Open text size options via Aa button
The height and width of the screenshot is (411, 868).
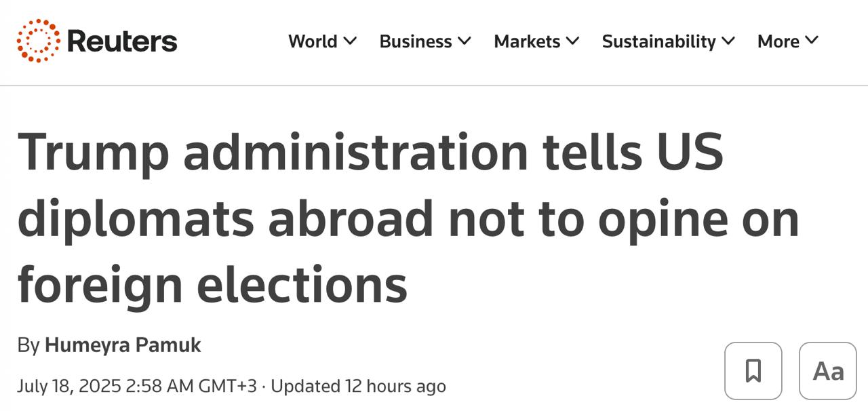[828, 371]
